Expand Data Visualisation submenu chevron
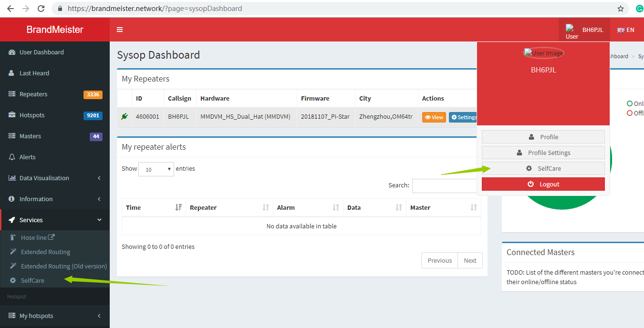This screenshot has width=644, height=328. [x=99, y=178]
